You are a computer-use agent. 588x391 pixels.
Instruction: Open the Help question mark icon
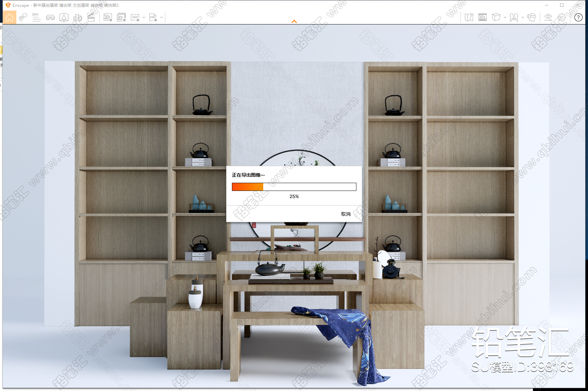pyautogui.click(x=578, y=17)
